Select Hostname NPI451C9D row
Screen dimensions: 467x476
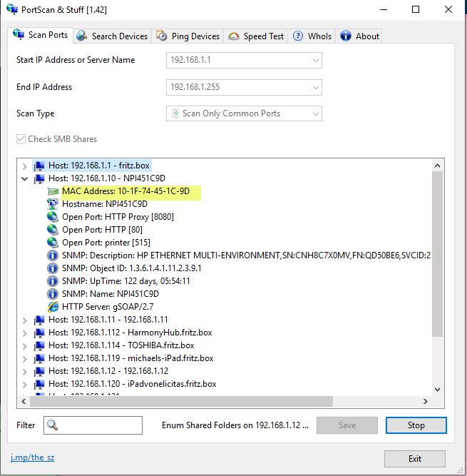click(105, 204)
